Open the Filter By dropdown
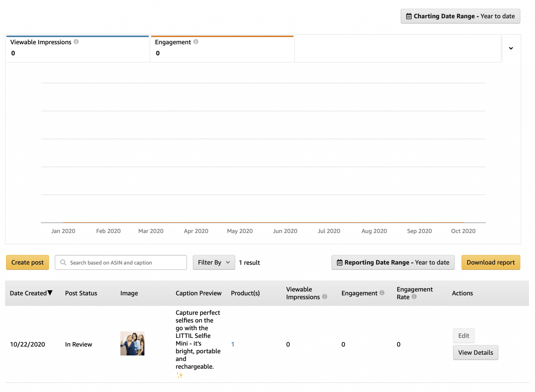Viewport: 535px width, 392px height. point(214,262)
